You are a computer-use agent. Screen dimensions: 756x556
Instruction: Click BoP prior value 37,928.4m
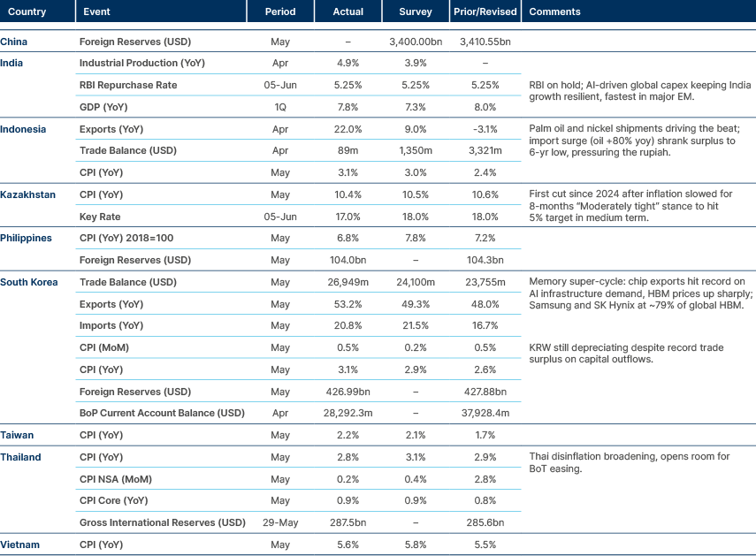(485, 414)
